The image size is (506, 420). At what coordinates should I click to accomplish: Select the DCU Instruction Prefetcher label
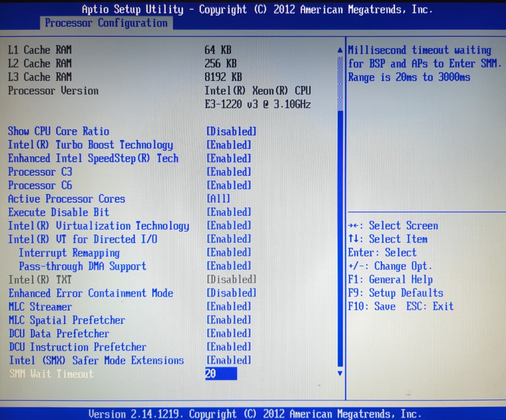click(77, 347)
